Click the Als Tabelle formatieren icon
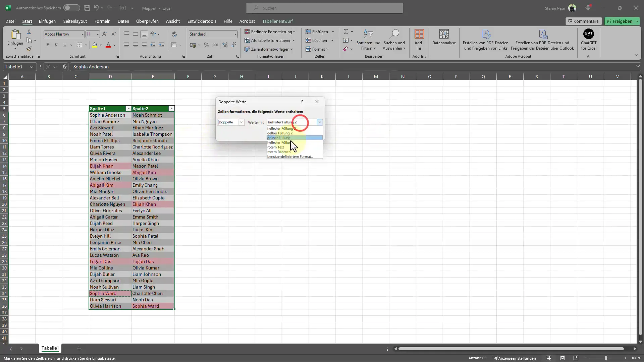Screen dimensions: 644x362 pos(247,40)
